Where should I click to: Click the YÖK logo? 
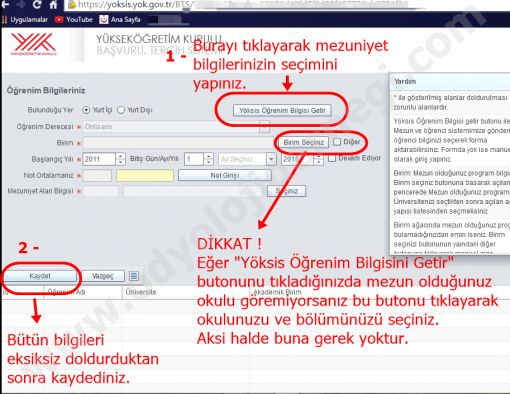(x=33, y=44)
